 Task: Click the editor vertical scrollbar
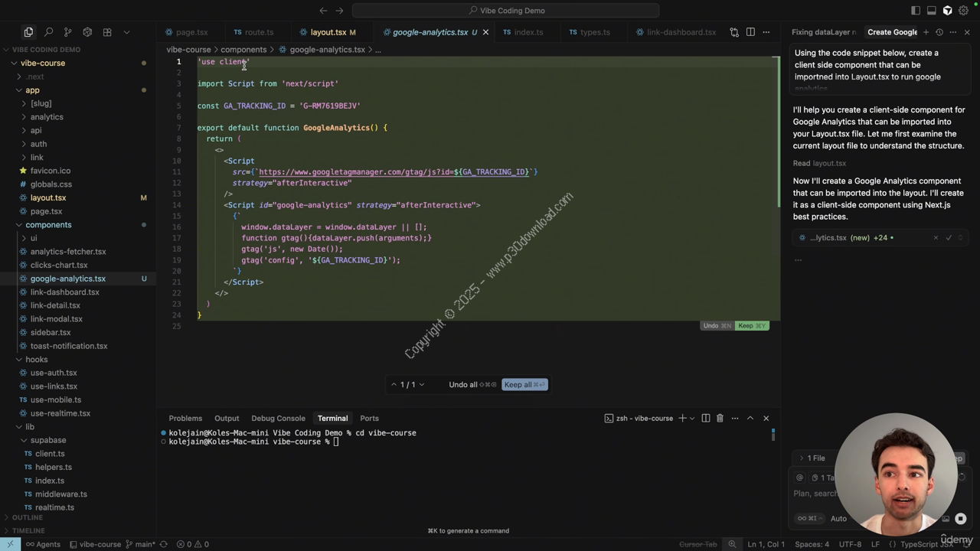(x=778, y=130)
